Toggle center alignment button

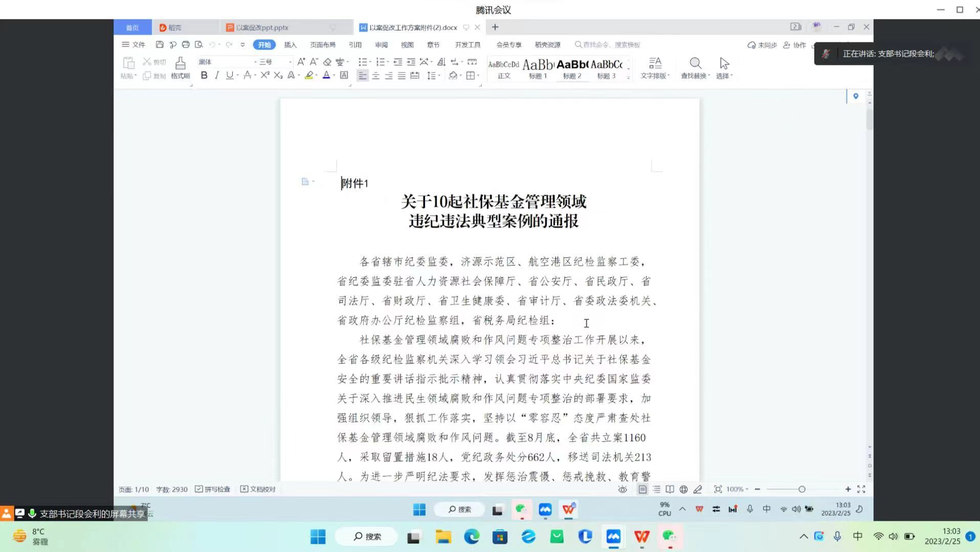pos(375,76)
